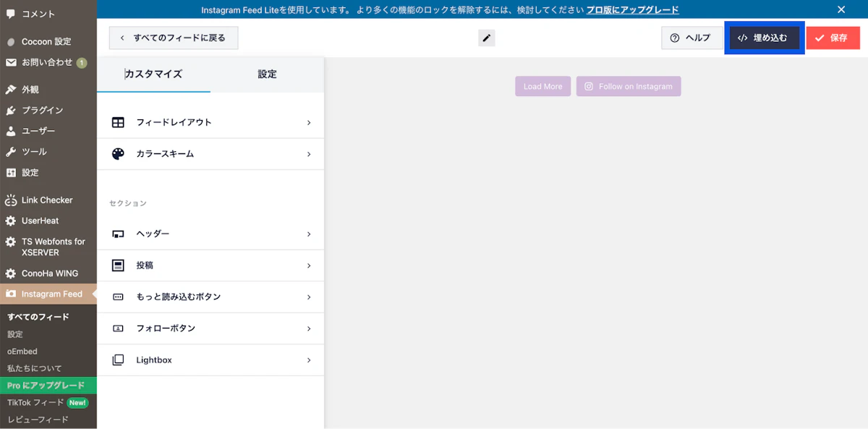Select the フォローボタン section icon
The height and width of the screenshot is (429, 868).
tap(118, 328)
